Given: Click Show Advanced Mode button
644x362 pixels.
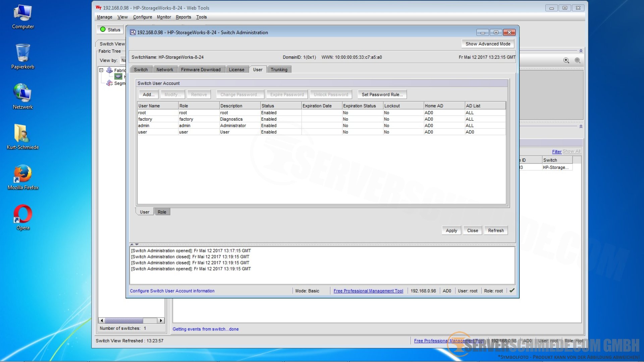Looking at the screenshot, I should coord(487,44).
